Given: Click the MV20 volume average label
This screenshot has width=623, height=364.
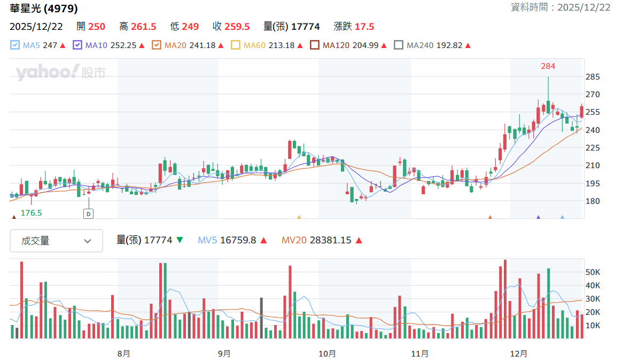Looking at the screenshot, I should tap(294, 240).
